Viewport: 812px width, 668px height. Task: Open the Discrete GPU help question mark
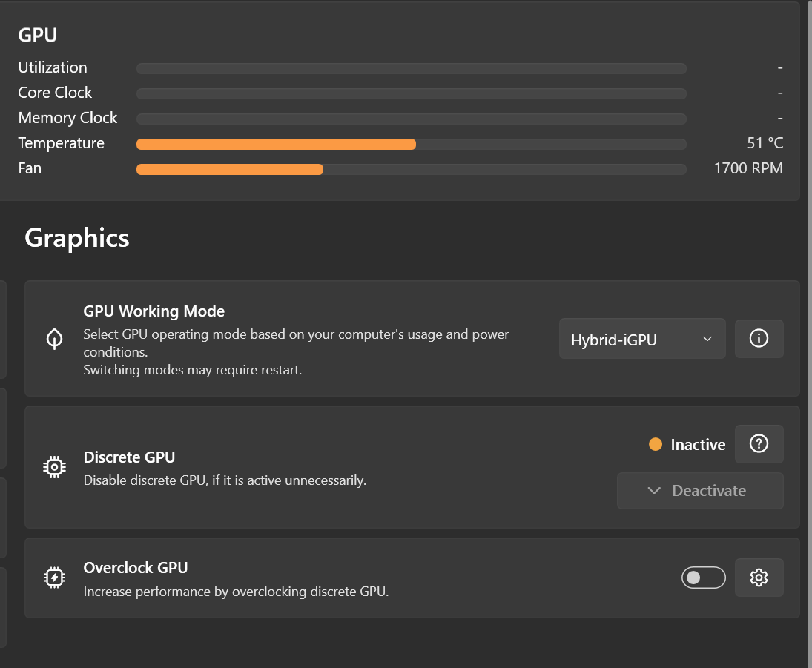759,444
